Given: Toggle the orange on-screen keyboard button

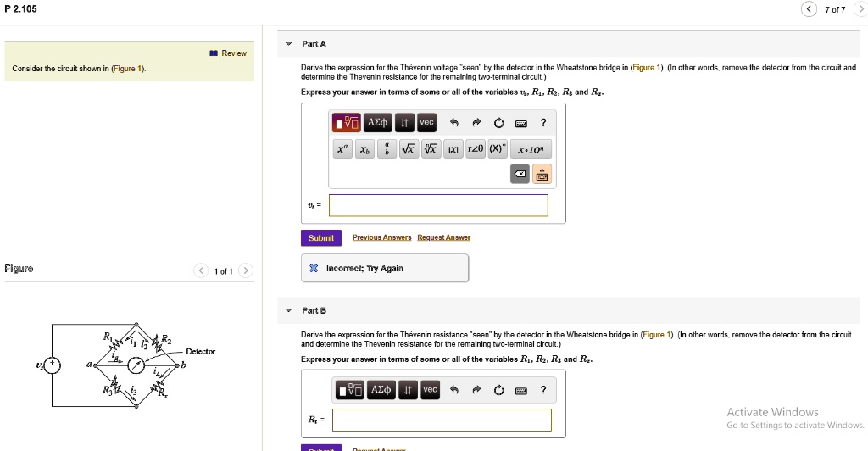Looking at the screenshot, I should [542, 174].
